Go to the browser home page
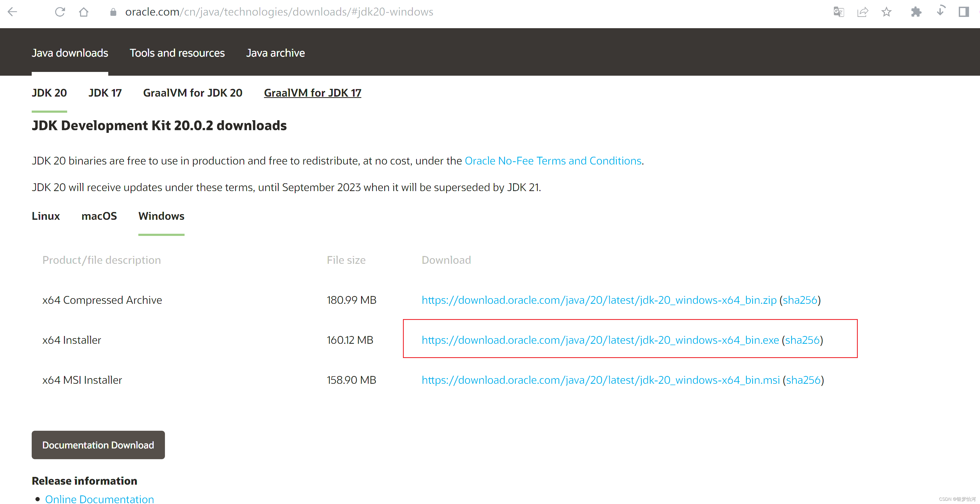This screenshot has height=504, width=980. click(84, 12)
